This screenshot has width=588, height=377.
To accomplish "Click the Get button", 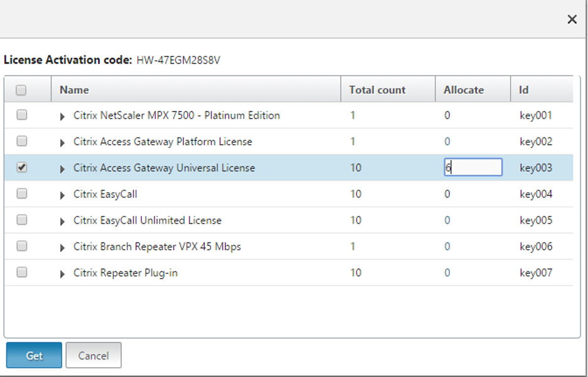I will pyautogui.click(x=34, y=356).
